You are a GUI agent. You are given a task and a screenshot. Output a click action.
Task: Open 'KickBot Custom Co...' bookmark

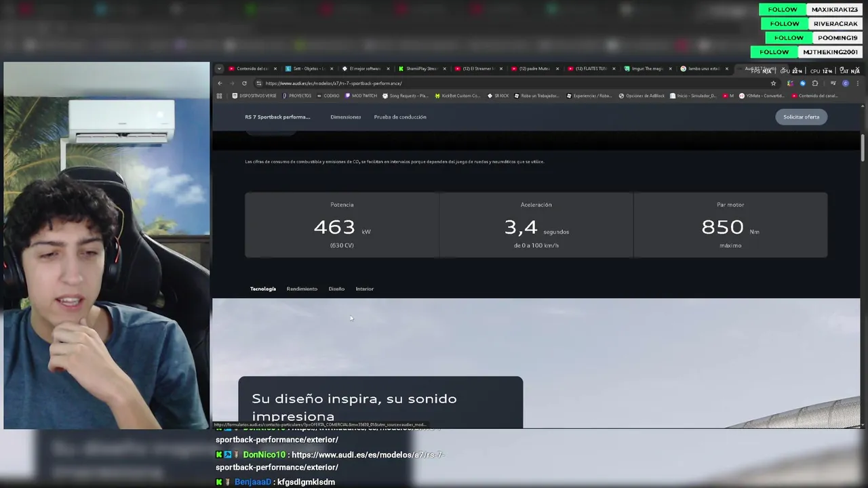(x=458, y=96)
